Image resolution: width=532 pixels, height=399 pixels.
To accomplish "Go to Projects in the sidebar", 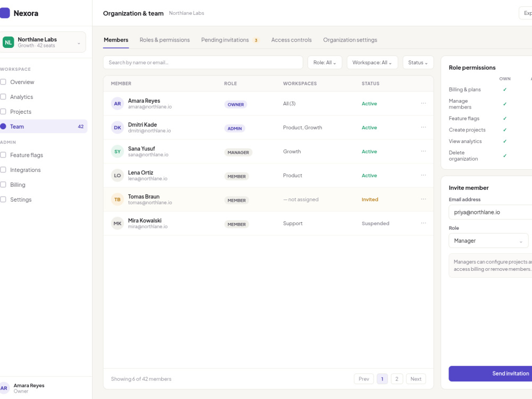I will coord(20,112).
